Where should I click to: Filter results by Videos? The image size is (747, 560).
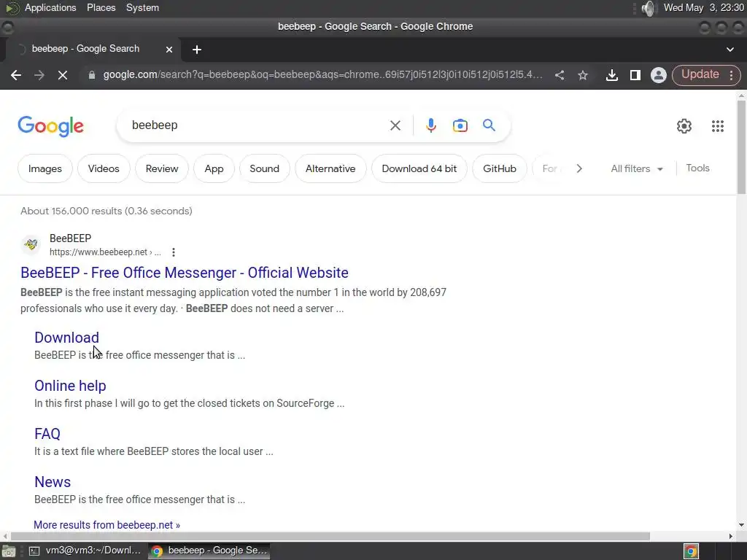104,168
